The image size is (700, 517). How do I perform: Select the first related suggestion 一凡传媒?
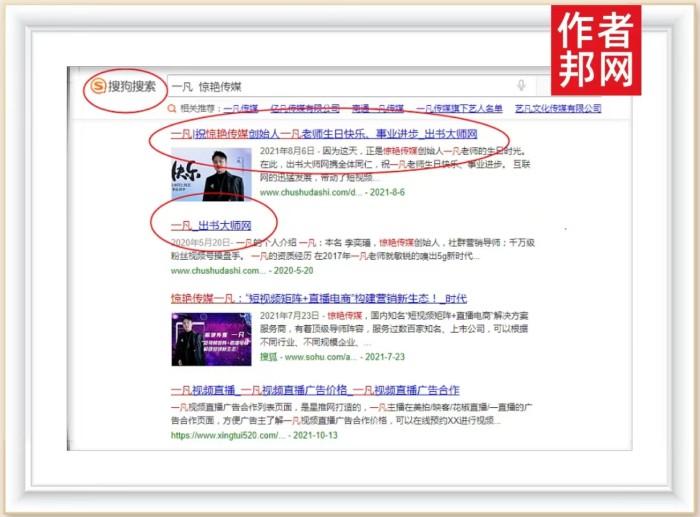click(x=241, y=109)
